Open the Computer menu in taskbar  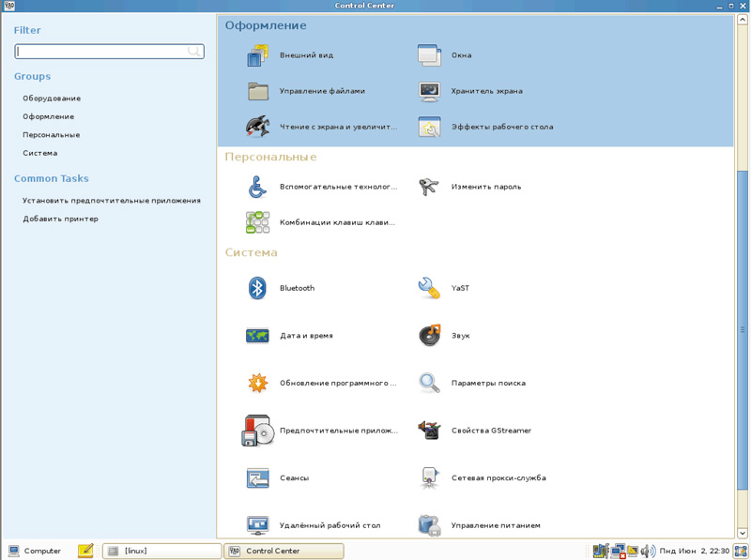point(34,552)
